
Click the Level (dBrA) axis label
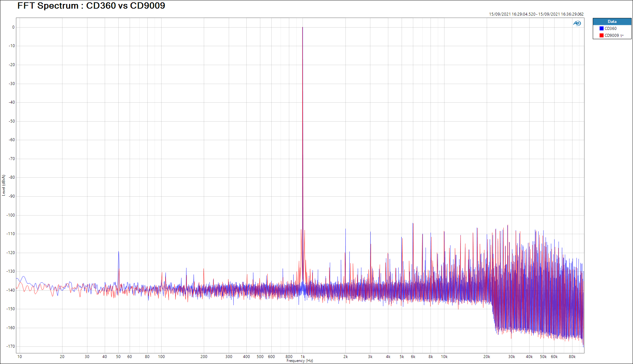pyautogui.click(x=4, y=185)
